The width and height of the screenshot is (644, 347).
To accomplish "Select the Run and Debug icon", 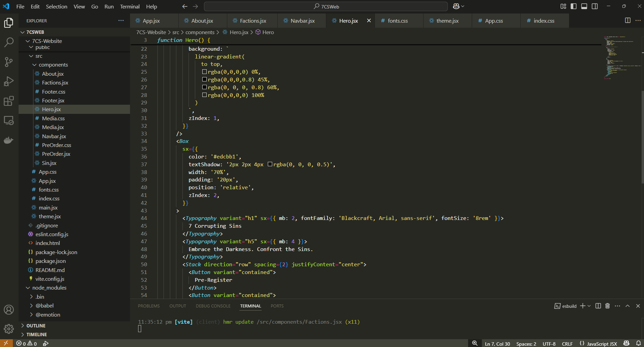I will (x=9, y=81).
